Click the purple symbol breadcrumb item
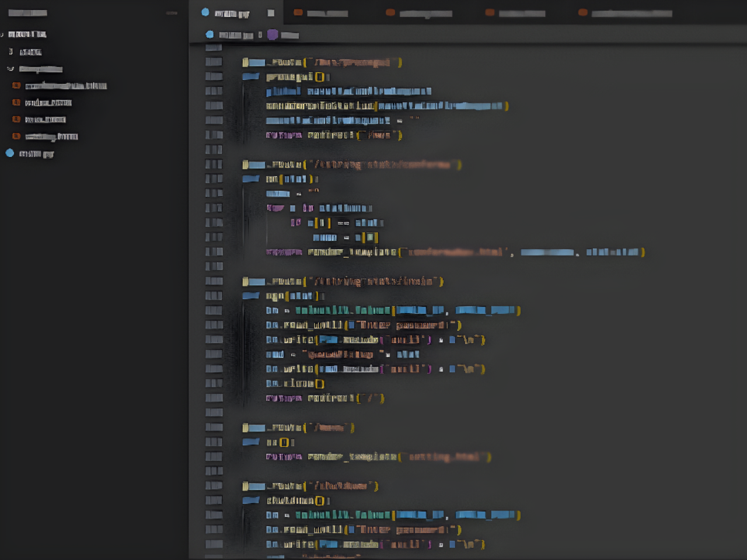Image resolution: width=747 pixels, height=560 pixels. tap(283, 35)
